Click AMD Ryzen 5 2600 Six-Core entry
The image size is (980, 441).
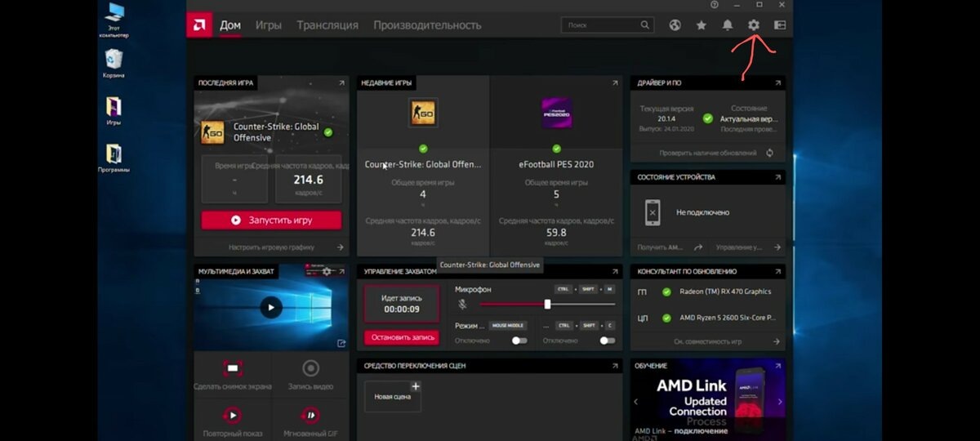tap(726, 318)
